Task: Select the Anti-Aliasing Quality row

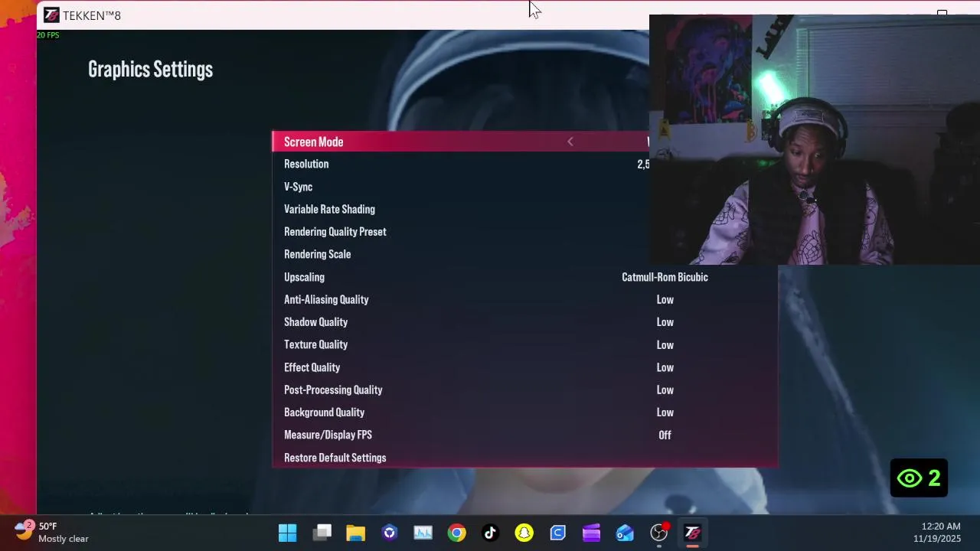Action: tap(524, 299)
